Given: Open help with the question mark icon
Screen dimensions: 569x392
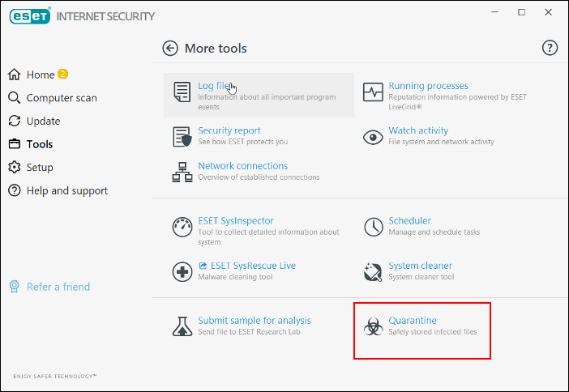Looking at the screenshot, I should coord(550,48).
